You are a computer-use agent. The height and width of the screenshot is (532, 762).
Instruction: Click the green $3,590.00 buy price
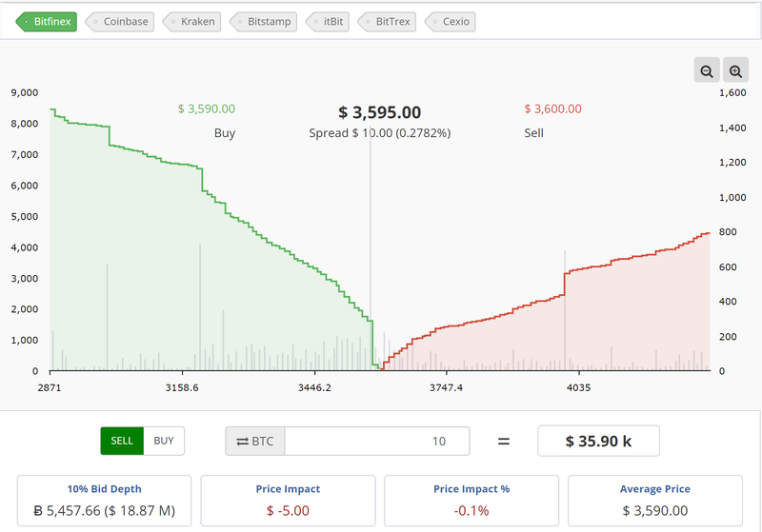207,109
